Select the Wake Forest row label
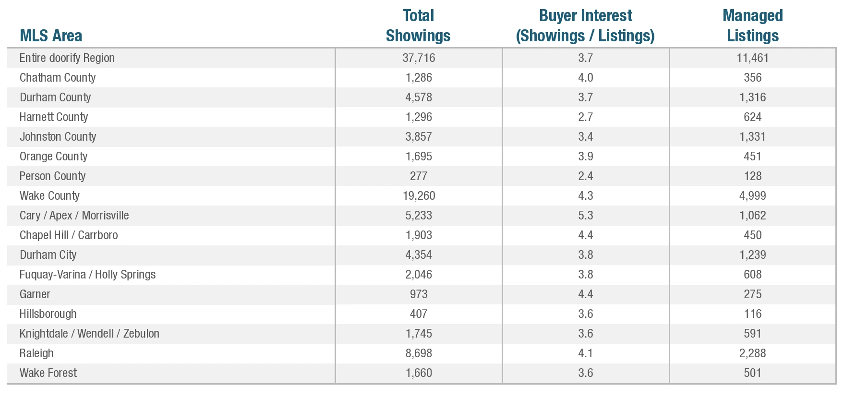The height and width of the screenshot is (412, 868). [48, 373]
